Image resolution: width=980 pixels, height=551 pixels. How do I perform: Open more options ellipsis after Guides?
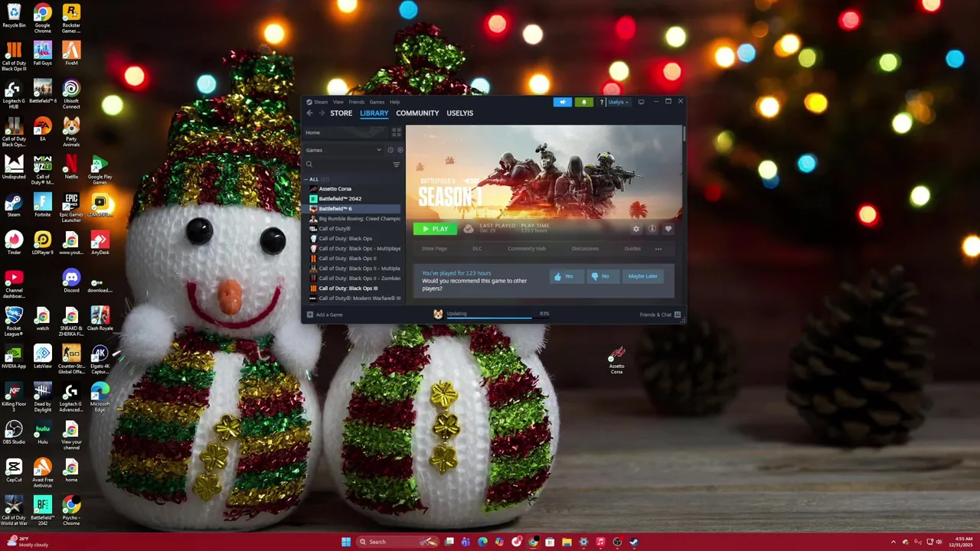tap(658, 249)
